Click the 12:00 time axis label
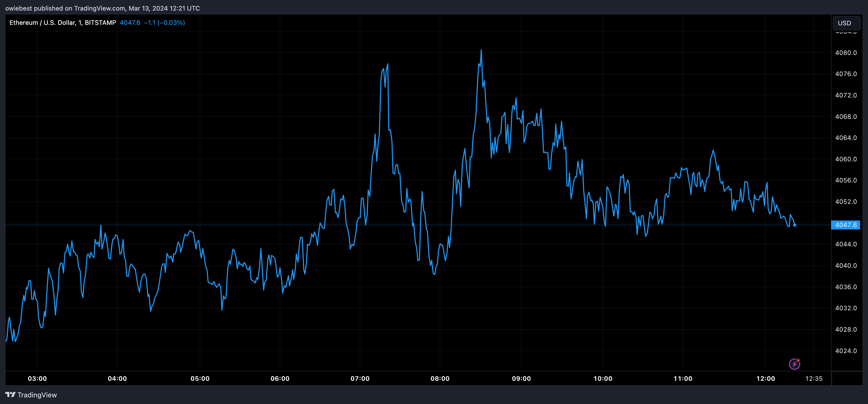 766,378
